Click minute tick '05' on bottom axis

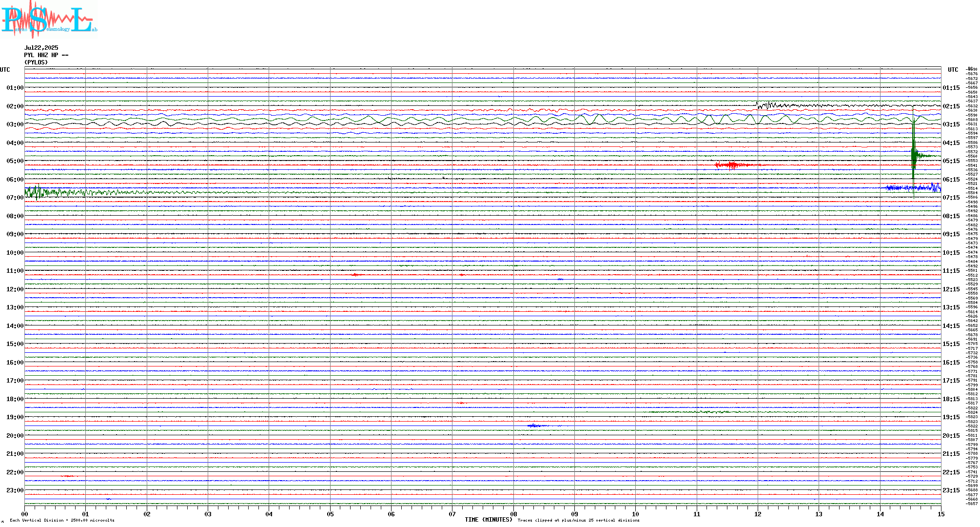coord(330,514)
